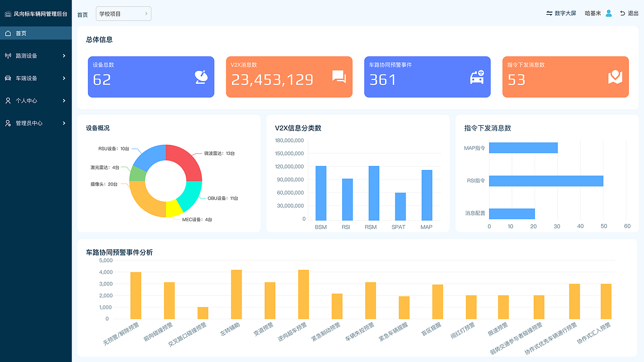Expand the 车端设备 menu chevron
Image resolution: width=644 pixels, height=362 pixels.
[64, 78]
